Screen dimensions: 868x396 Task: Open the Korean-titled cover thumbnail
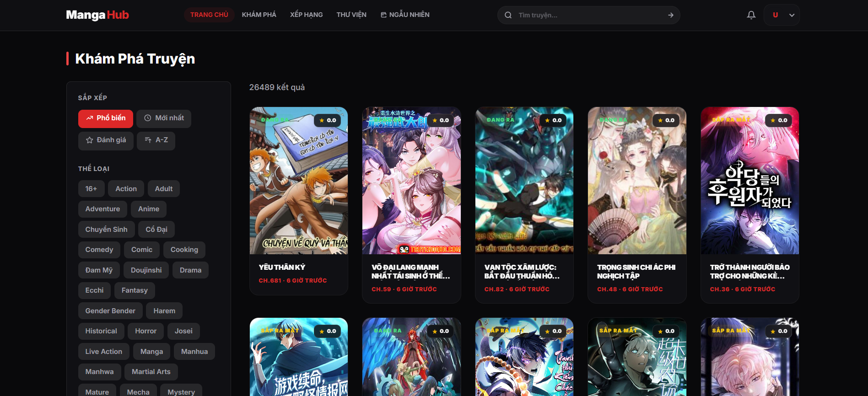pos(749,181)
